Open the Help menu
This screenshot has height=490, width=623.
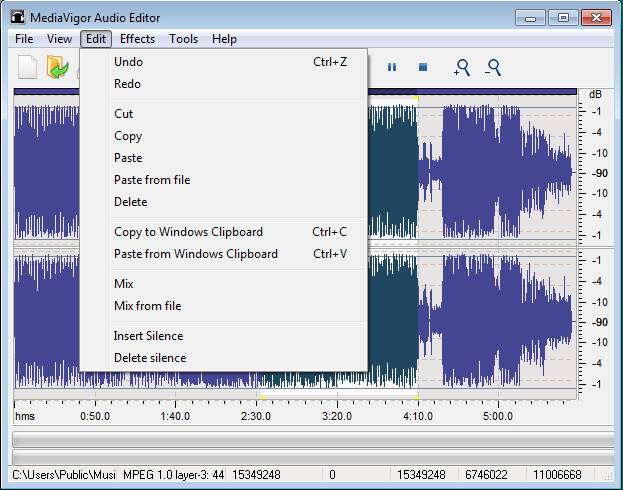pos(224,39)
